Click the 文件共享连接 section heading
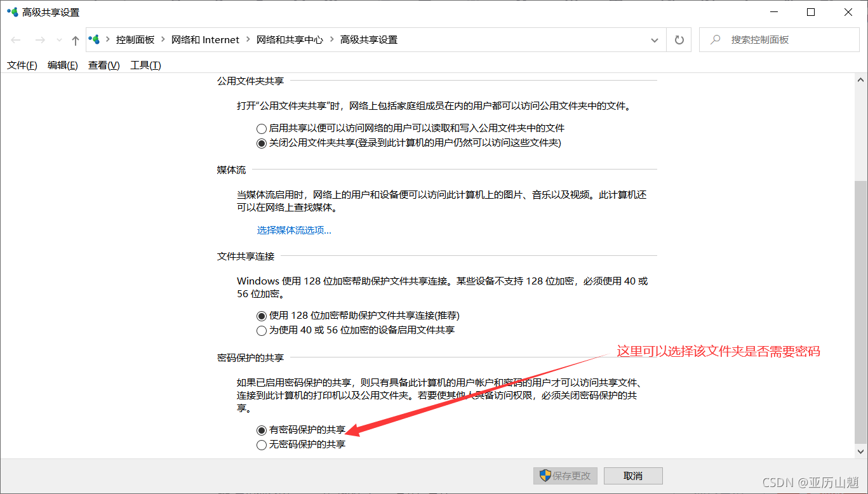This screenshot has width=868, height=494. click(x=246, y=257)
